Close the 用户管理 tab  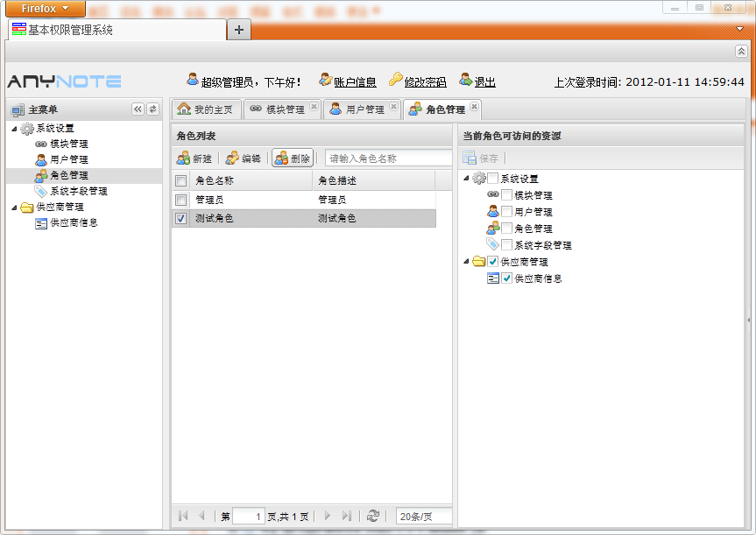[394, 107]
